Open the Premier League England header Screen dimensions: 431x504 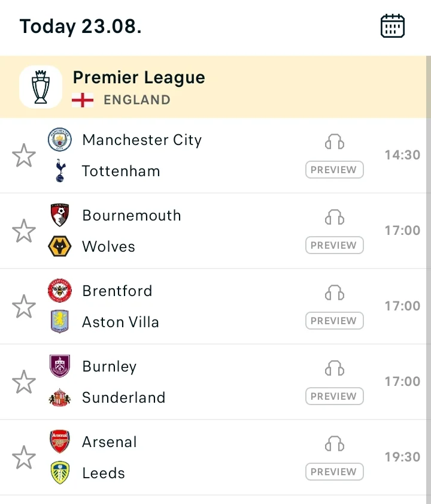213,87
